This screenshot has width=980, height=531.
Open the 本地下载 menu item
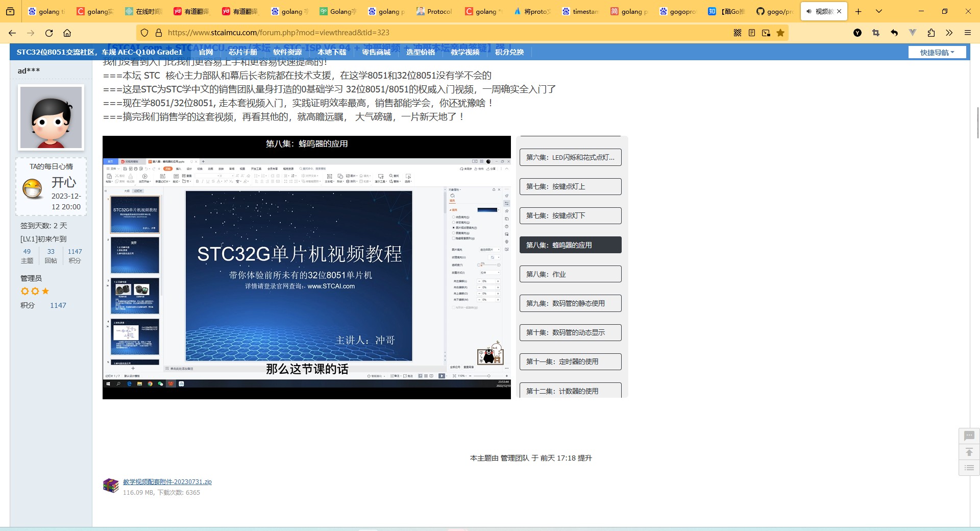(332, 52)
